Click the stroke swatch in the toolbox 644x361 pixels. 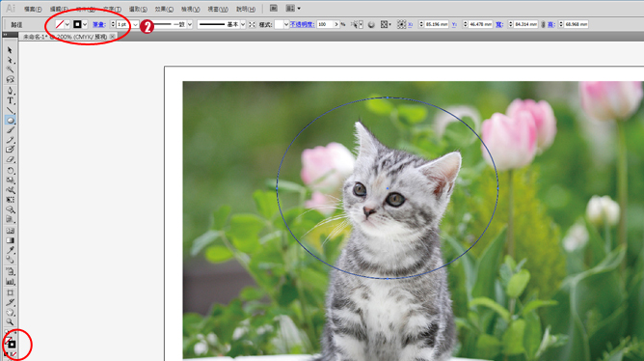[12, 345]
